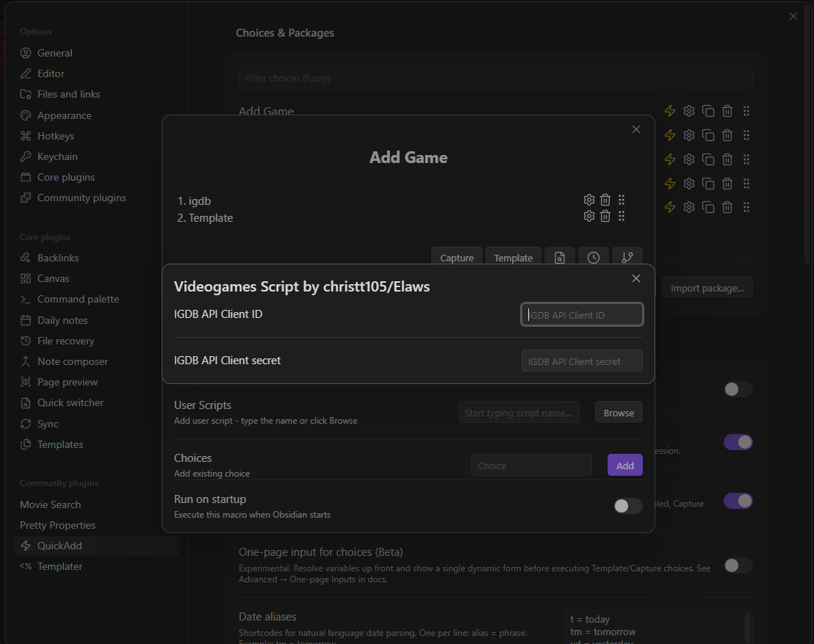This screenshot has width=814, height=644.
Task: Toggle the enabled switch on row ending 'ession.'
Action: 738,442
